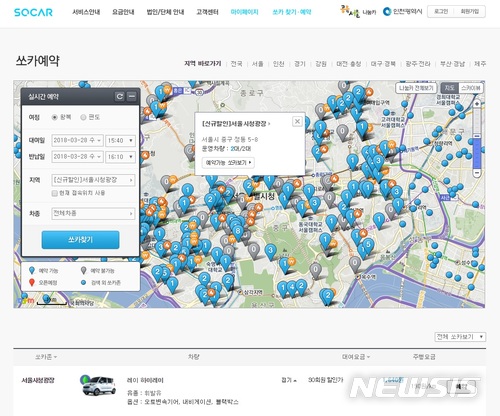Jump to the 제주 region
500x416 pixels.
[480, 64]
